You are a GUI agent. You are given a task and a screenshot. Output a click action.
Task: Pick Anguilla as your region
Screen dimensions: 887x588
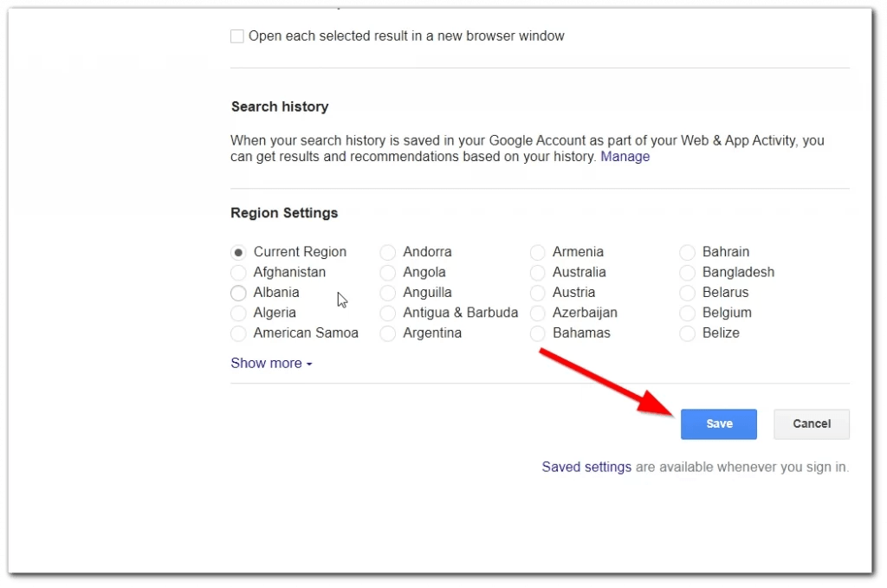387,293
